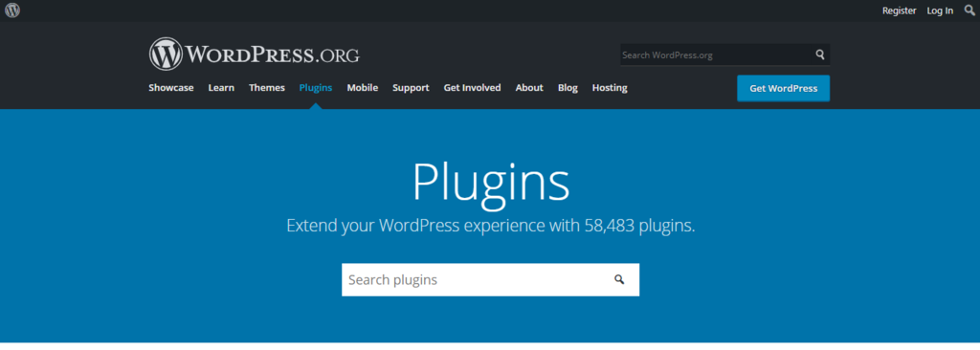Open the Mobile menu item

[x=363, y=88]
